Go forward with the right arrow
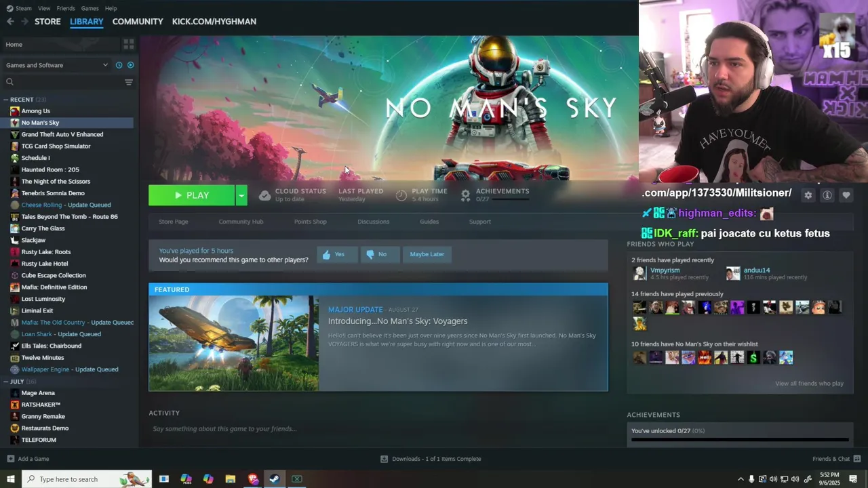This screenshot has height=488, width=868. point(25,22)
